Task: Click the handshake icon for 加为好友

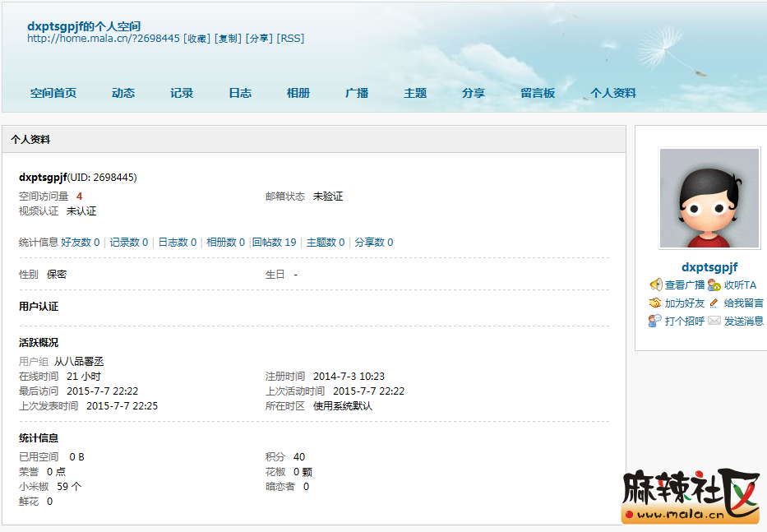Action: (x=655, y=303)
